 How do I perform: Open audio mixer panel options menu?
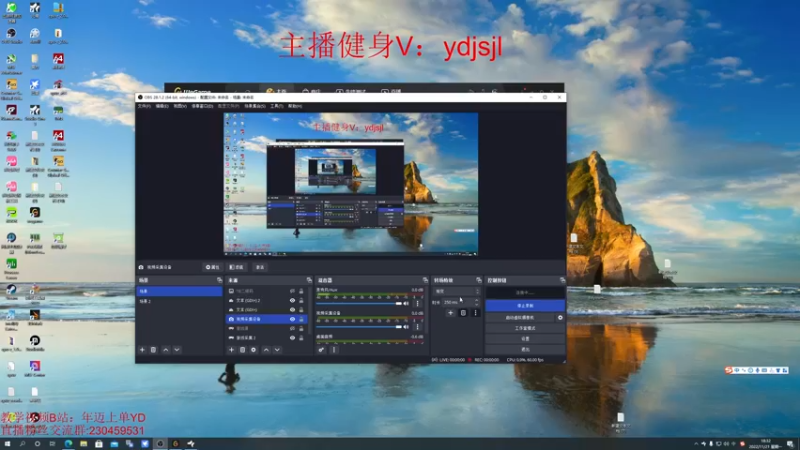[x=334, y=350]
